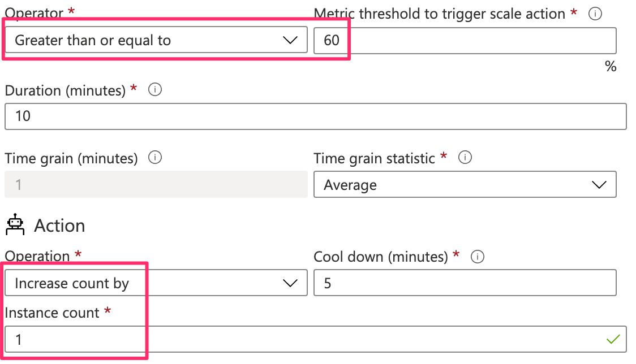View info tooltip for Cool down (minutes)

pyautogui.click(x=478, y=257)
